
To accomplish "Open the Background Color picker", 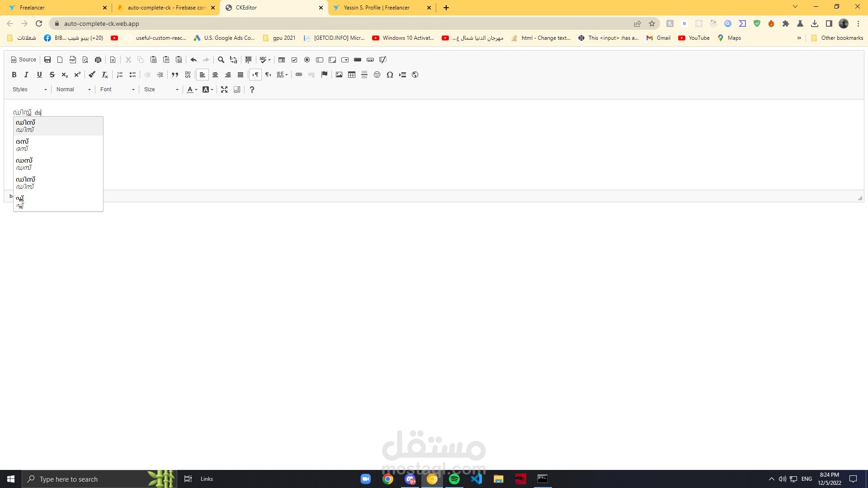I will click(x=208, y=89).
